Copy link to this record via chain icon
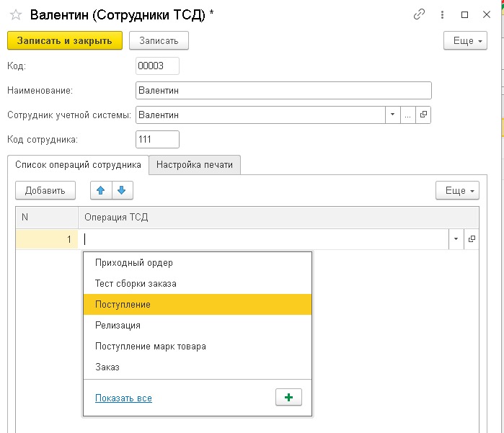The image size is (504, 433). click(419, 14)
